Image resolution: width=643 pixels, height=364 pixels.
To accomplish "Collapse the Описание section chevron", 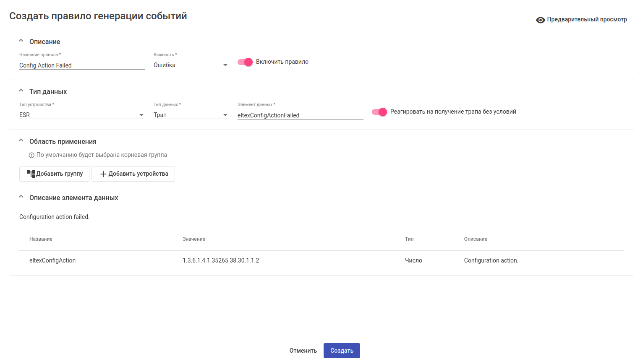I will tap(21, 41).
